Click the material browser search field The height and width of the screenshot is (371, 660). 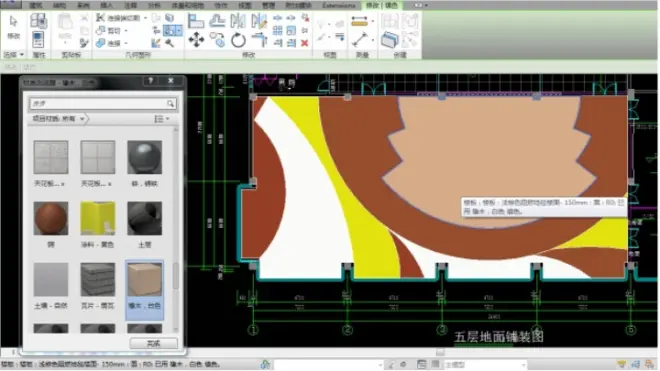(103, 104)
